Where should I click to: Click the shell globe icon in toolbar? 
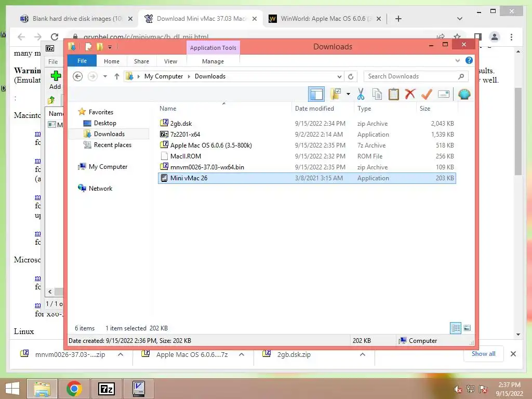[464, 94]
